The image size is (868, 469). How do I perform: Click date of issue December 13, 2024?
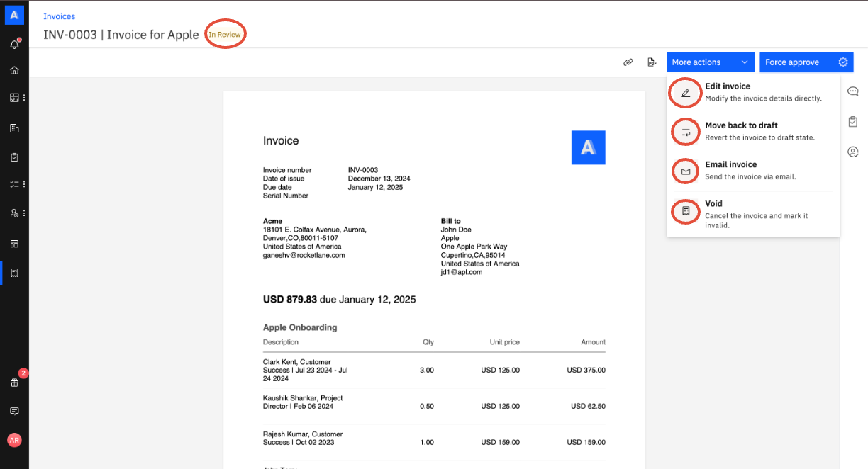(x=379, y=179)
